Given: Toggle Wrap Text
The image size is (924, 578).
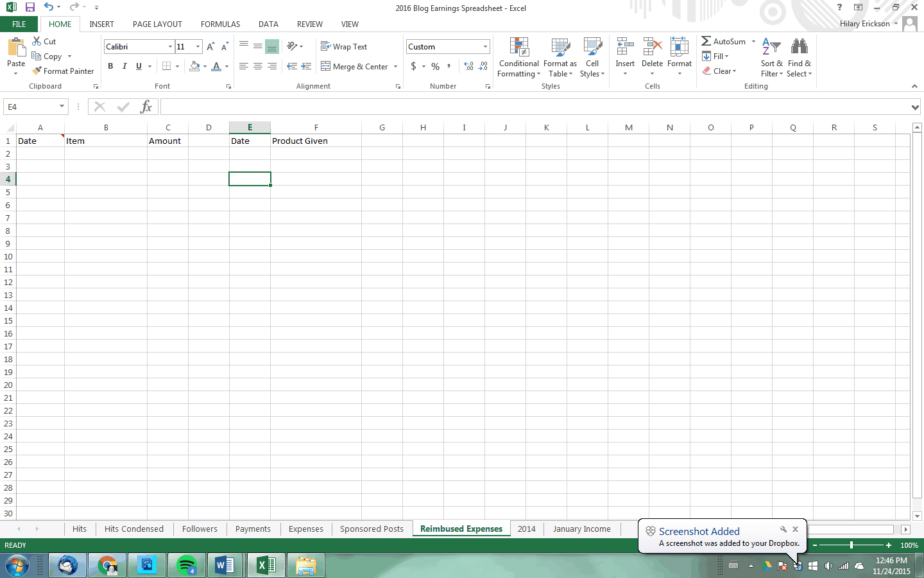Looking at the screenshot, I should 344,46.
